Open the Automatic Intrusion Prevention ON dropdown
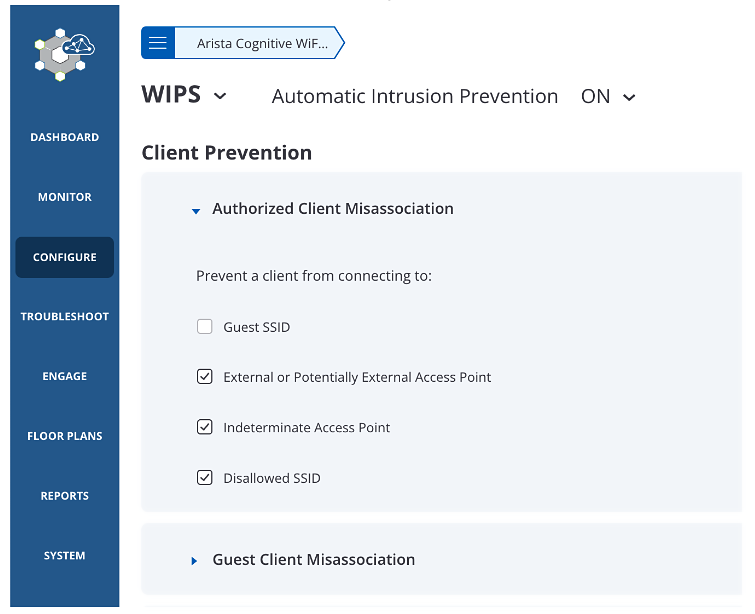This screenshot has height=614, width=755. coord(608,97)
